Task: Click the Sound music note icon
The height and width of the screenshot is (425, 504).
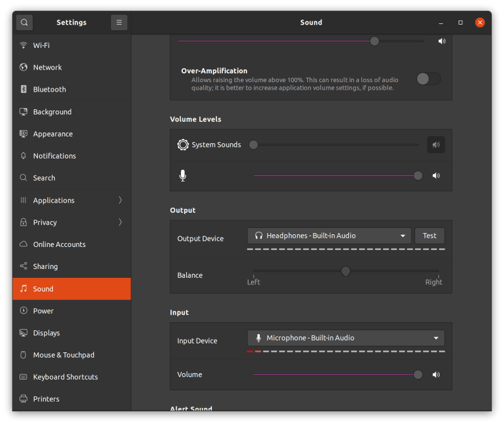Action: click(23, 289)
